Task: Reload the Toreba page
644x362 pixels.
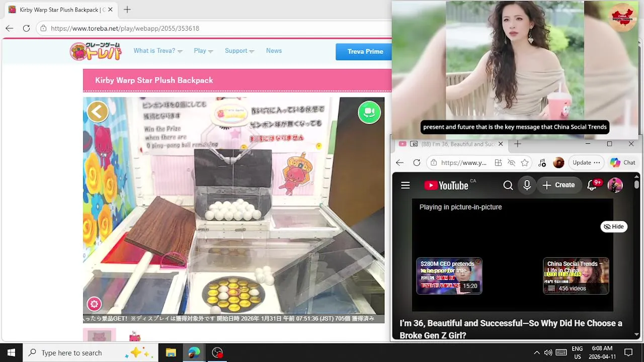Action: pyautogui.click(x=26, y=28)
